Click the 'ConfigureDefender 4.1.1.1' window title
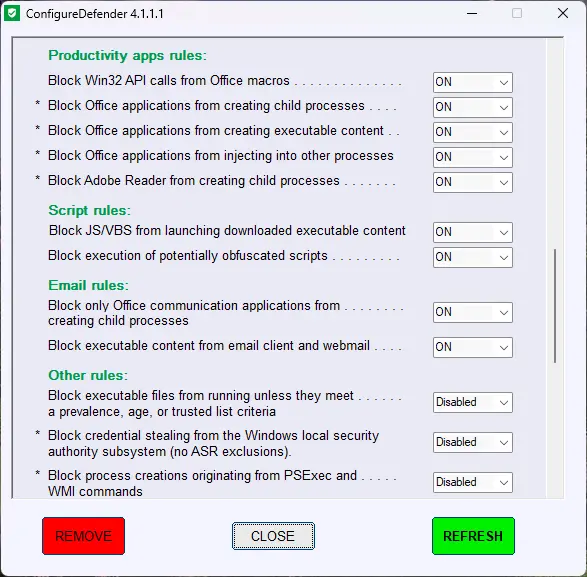Viewport: 587px width, 577px height. (x=95, y=14)
